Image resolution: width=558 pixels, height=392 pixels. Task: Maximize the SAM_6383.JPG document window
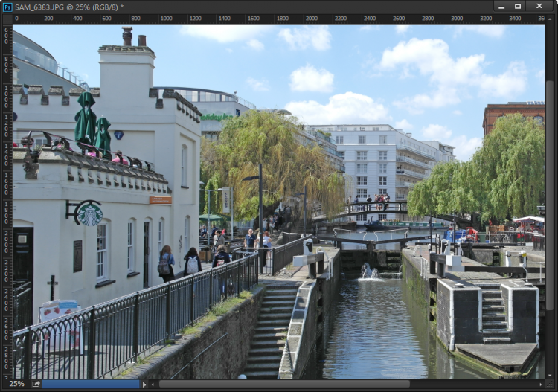click(518, 7)
